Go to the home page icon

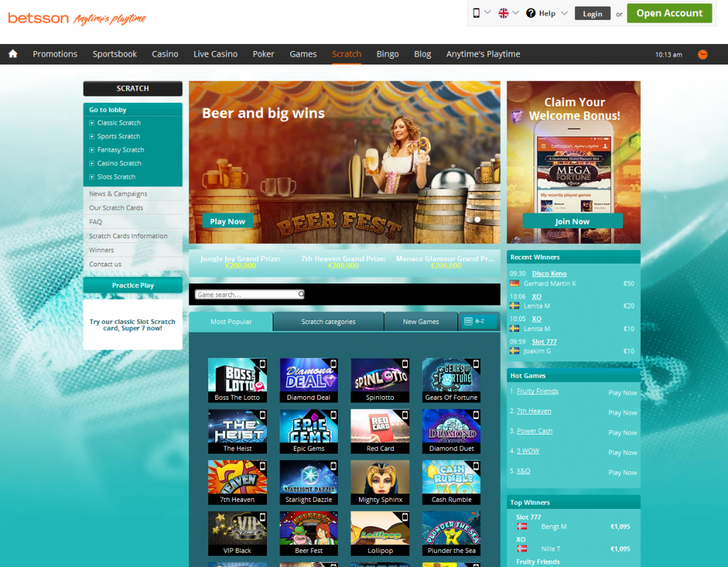(13, 54)
